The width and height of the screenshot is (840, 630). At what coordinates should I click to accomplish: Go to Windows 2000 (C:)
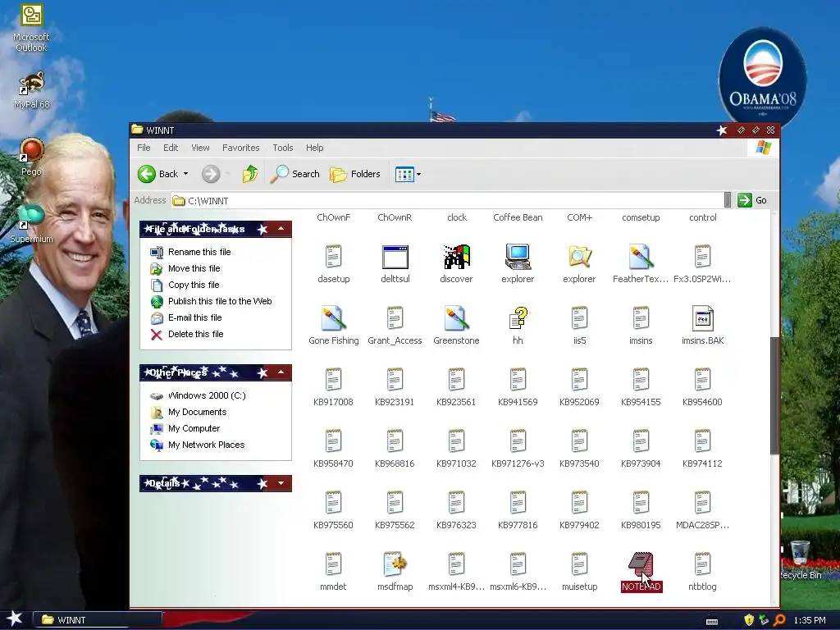198,396
